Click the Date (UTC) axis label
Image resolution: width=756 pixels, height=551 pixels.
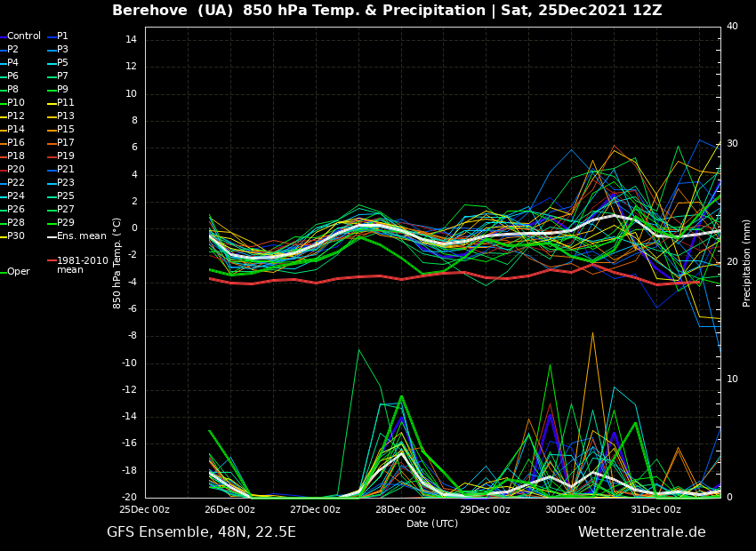(432, 524)
